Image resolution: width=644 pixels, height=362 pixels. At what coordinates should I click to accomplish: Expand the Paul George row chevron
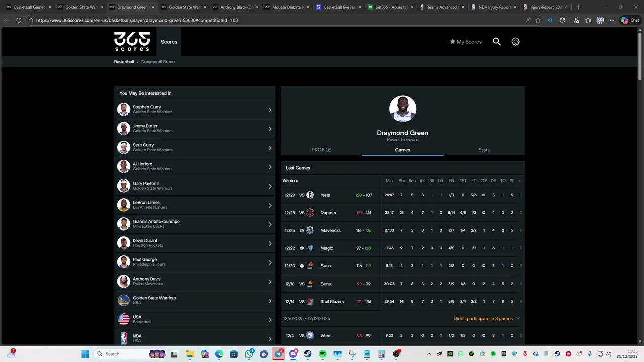click(x=270, y=262)
